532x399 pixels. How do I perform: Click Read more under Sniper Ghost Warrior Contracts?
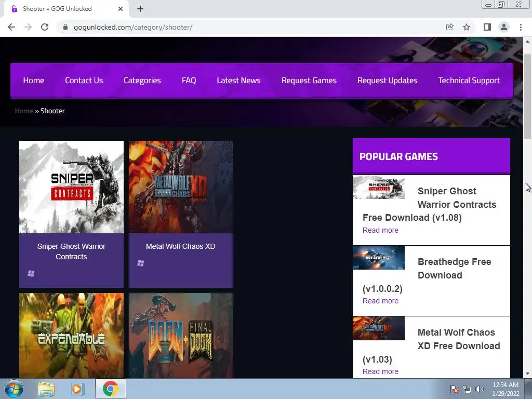(380, 230)
